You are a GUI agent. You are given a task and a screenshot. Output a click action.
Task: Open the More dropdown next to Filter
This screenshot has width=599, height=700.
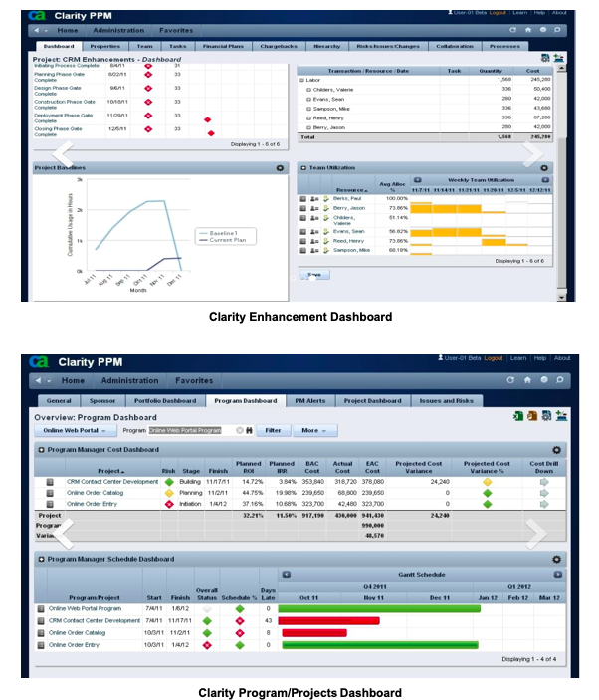tap(314, 430)
